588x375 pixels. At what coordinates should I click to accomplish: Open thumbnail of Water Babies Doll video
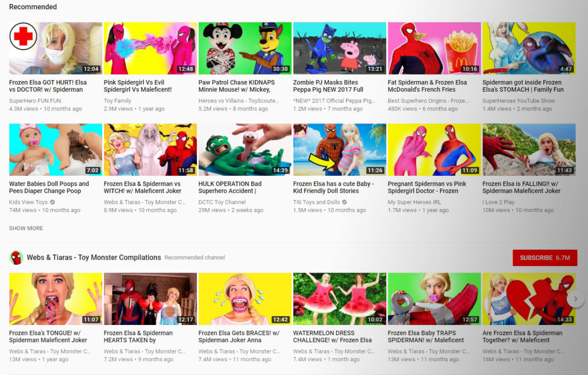(x=55, y=150)
